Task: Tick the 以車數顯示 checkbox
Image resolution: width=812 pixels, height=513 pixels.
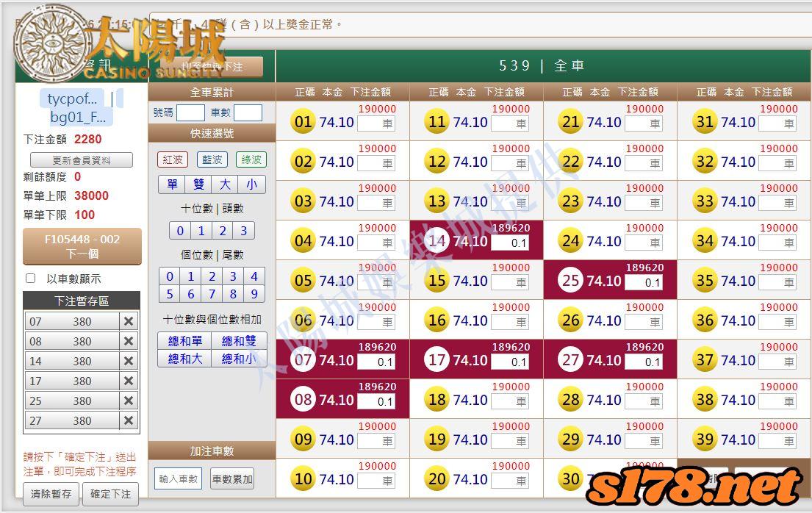Action: click(x=31, y=279)
